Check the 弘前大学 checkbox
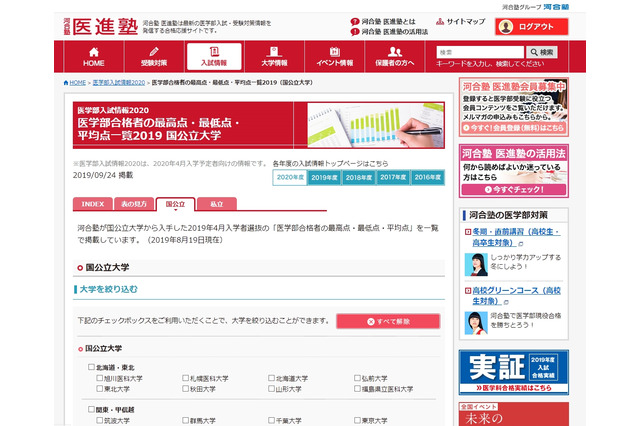Image resolution: width=640 pixels, height=426 pixels. (x=357, y=378)
